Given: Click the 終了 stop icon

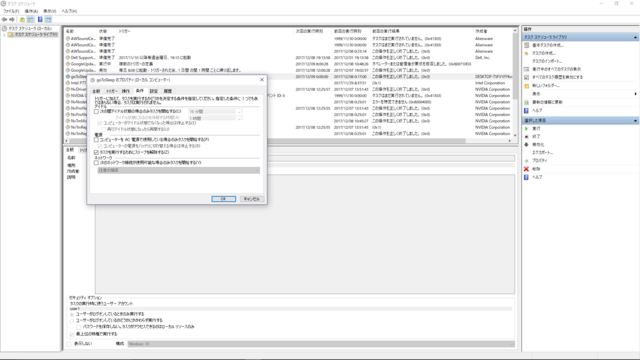Looking at the screenshot, I should tap(527, 137).
